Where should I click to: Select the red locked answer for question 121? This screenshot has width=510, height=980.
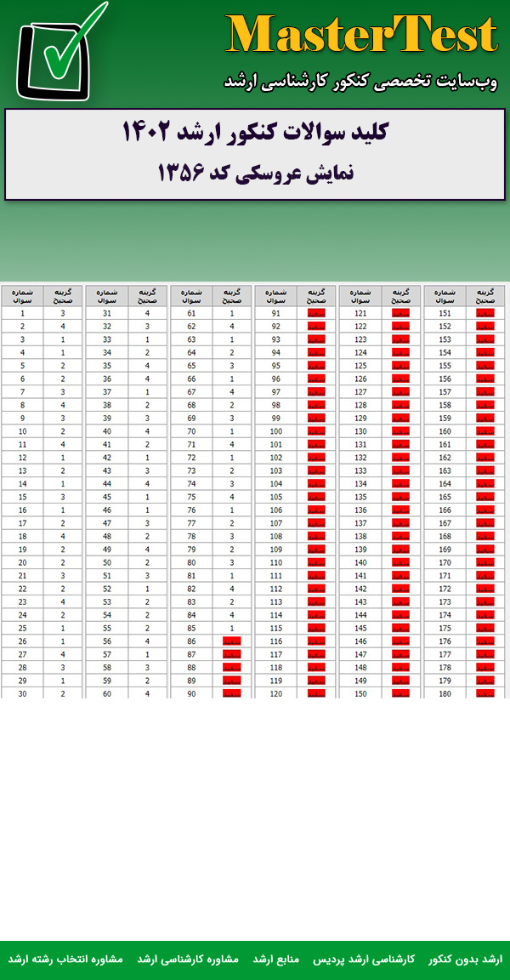(400, 313)
